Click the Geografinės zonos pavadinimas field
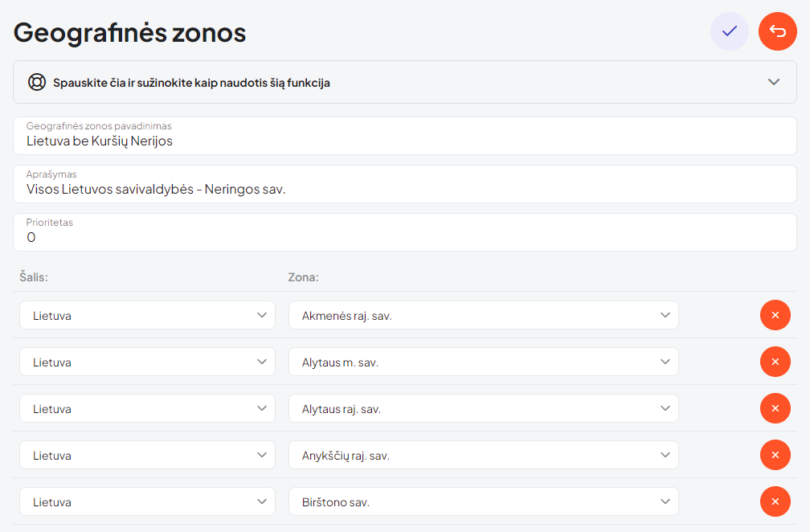The image size is (810, 532). click(x=404, y=141)
